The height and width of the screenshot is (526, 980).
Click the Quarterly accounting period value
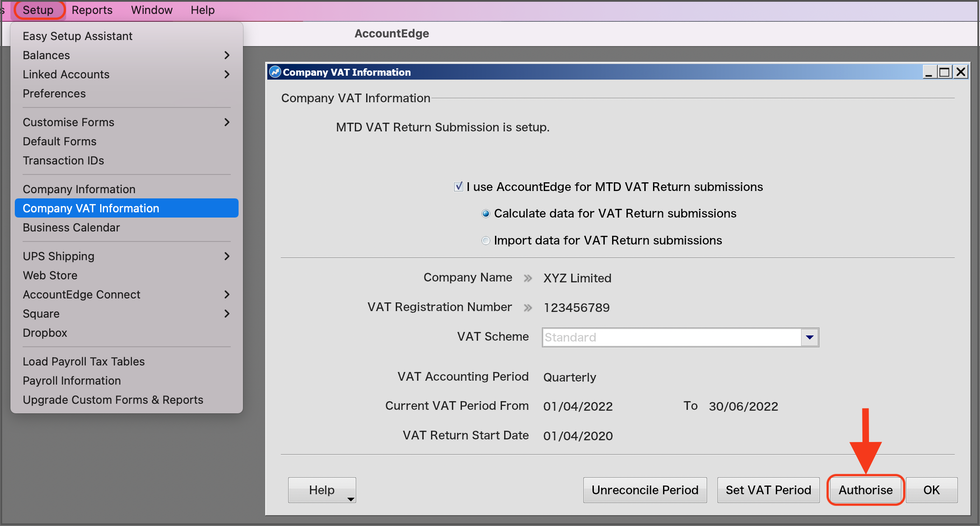tap(569, 377)
